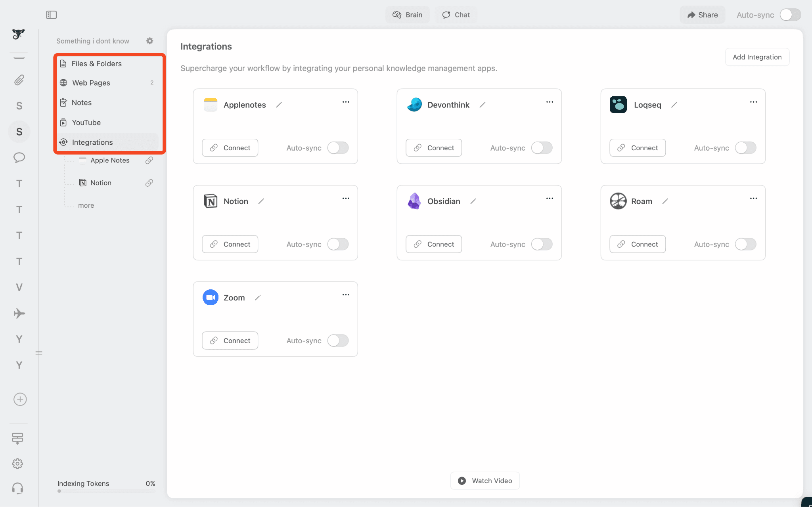Rename Zoom integration via its pencil icon
This screenshot has width=812, height=507.
pyautogui.click(x=258, y=297)
